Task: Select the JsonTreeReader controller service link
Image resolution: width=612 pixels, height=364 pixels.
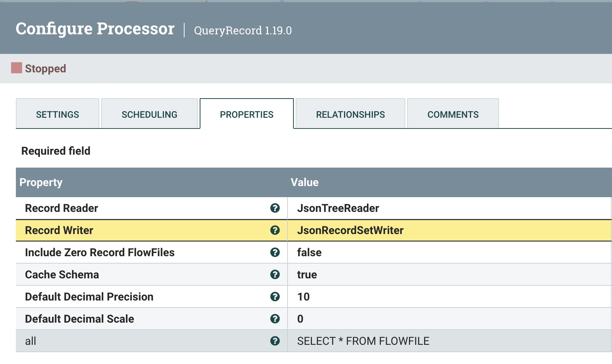Action: point(338,208)
